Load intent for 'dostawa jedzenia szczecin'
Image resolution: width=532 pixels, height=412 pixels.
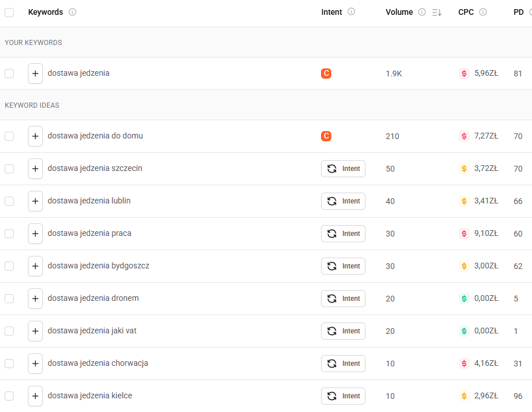[343, 169]
